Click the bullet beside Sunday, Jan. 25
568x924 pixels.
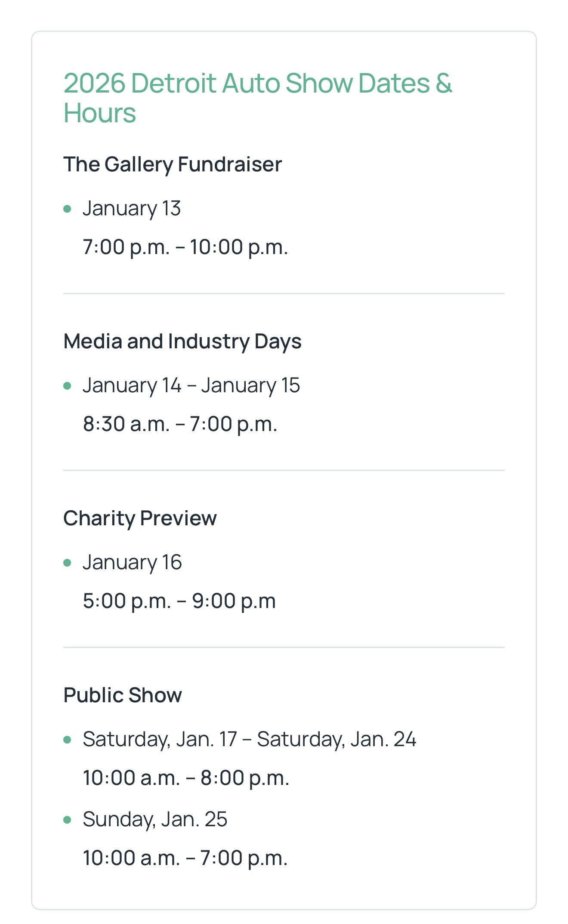point(67,820)
